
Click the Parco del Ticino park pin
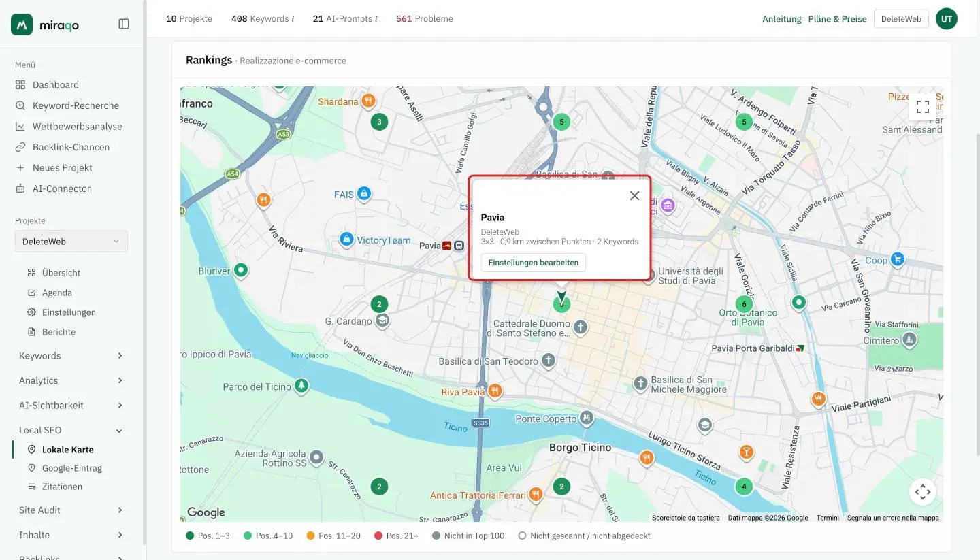[x=301, y=386]
